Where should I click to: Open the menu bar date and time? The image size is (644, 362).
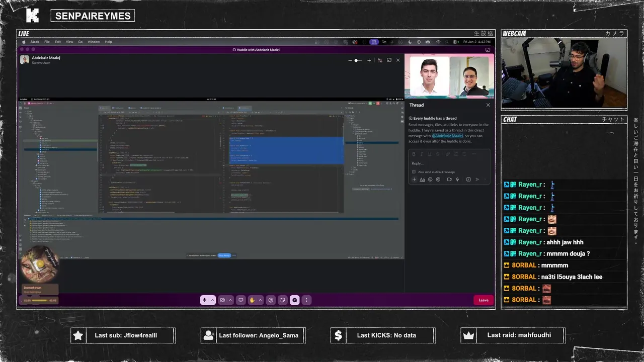pos(477,42)
